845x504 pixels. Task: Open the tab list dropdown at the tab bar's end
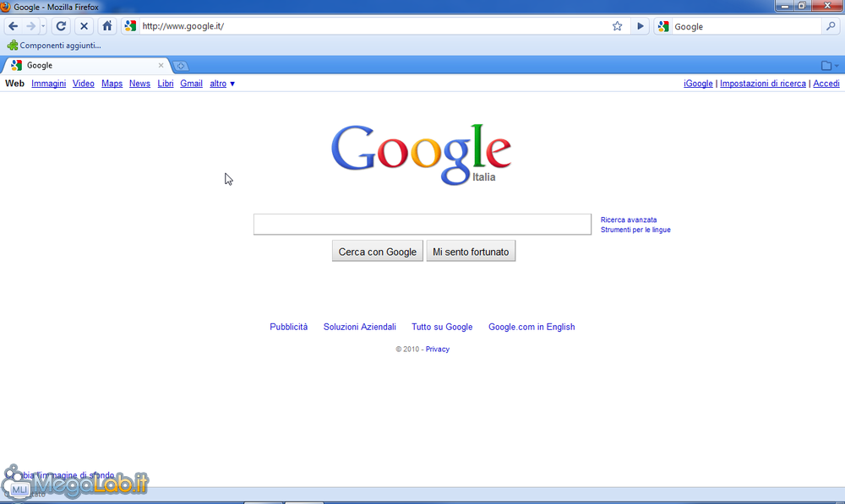(x=830, y=66)
